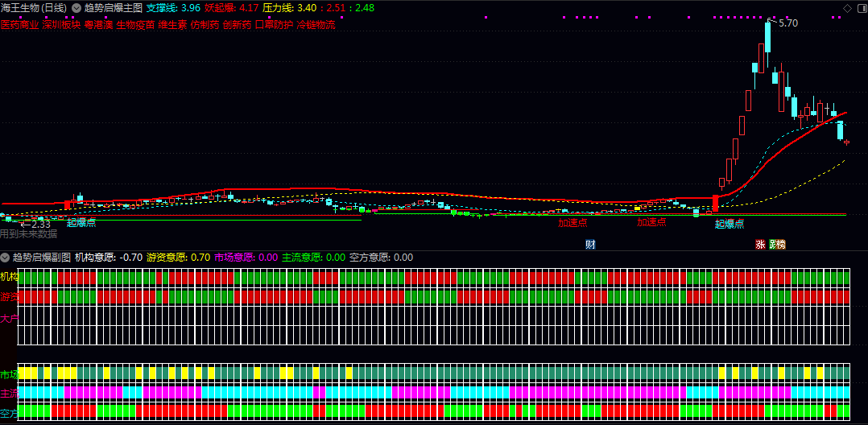Click the 支撑线: 3.96 value
The height and width of the screenshot is (425, 868).
173,8
